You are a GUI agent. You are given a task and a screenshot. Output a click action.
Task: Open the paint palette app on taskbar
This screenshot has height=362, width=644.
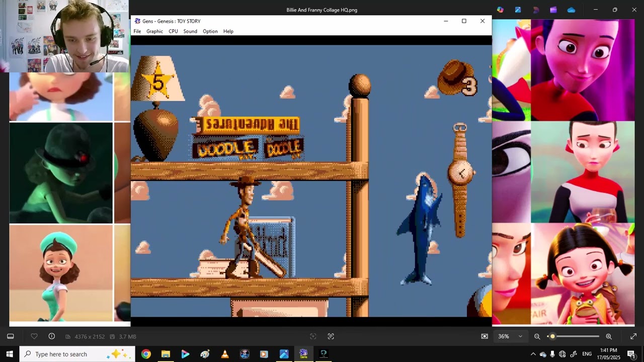pyautogui.click(x=205, y=354)
